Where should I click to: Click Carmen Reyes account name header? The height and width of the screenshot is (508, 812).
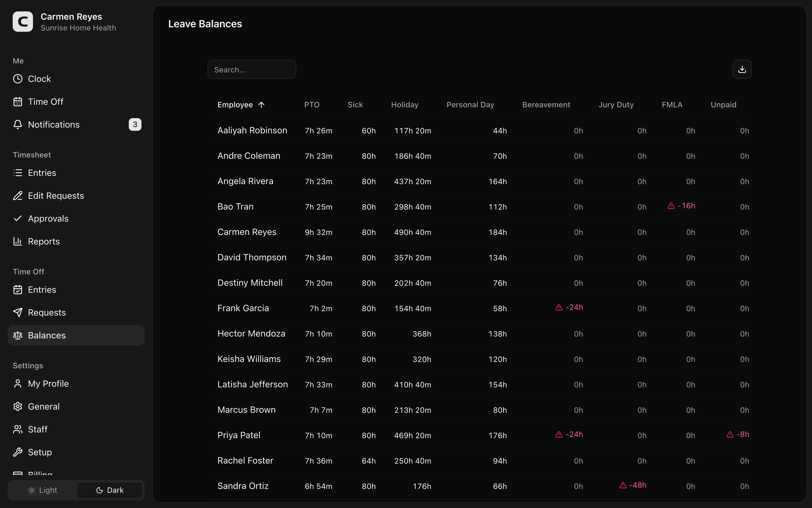pyautogui.click(x=71, y=17)
